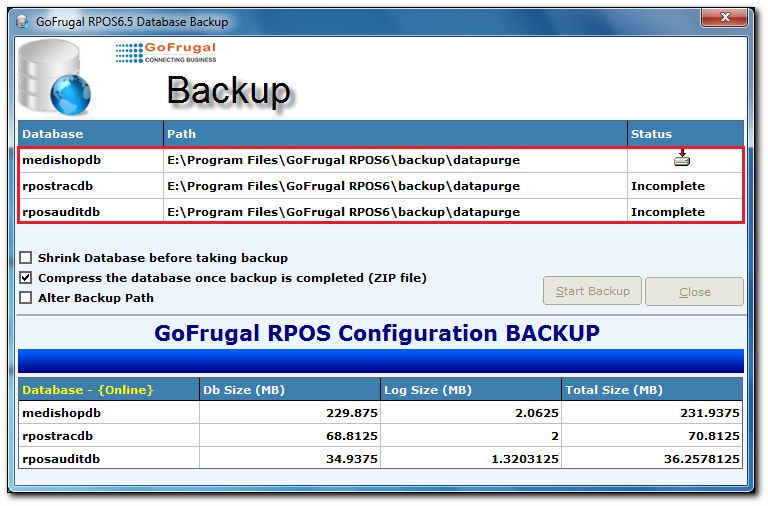Viewport: 768px width, 506px height.
Task: Click the Path column header
Action: pos(395,134)
